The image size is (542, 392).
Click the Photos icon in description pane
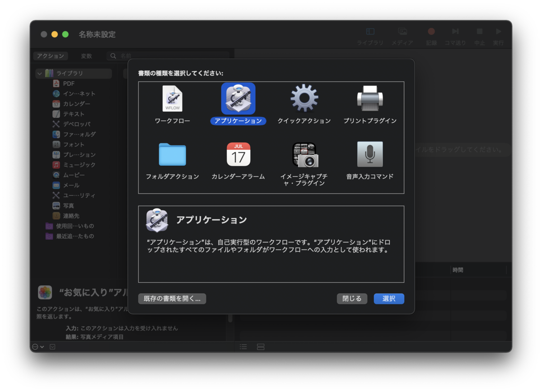(45, 293)
